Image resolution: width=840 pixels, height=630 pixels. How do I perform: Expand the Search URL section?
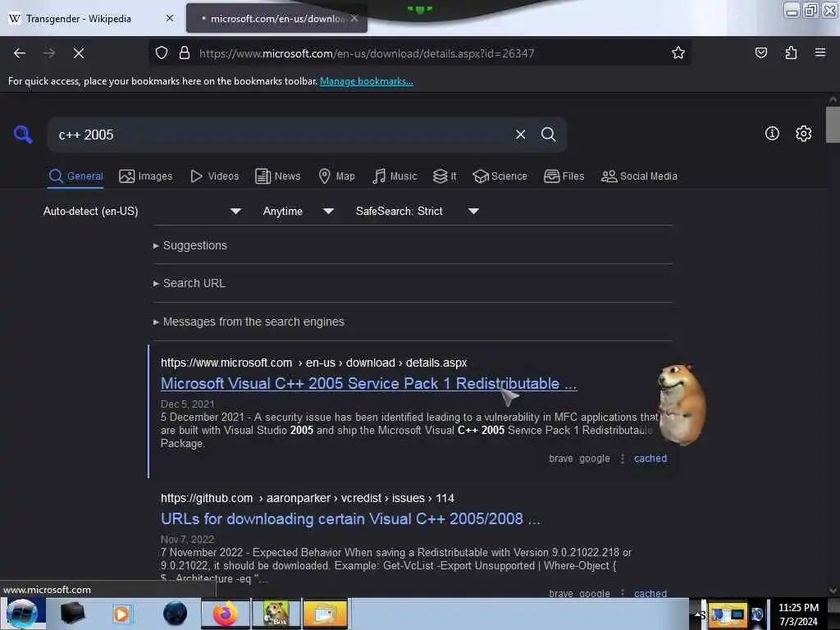pyautogui.click(x=189, y=283)
